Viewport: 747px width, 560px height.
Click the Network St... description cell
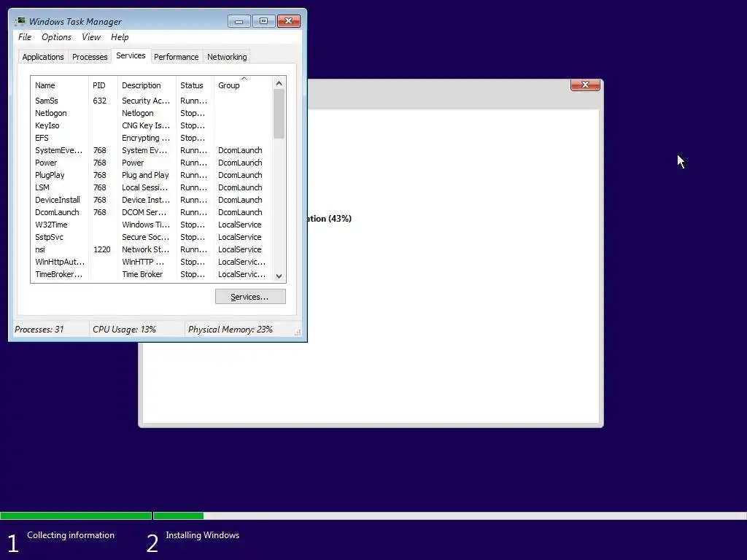coord(146,249)
